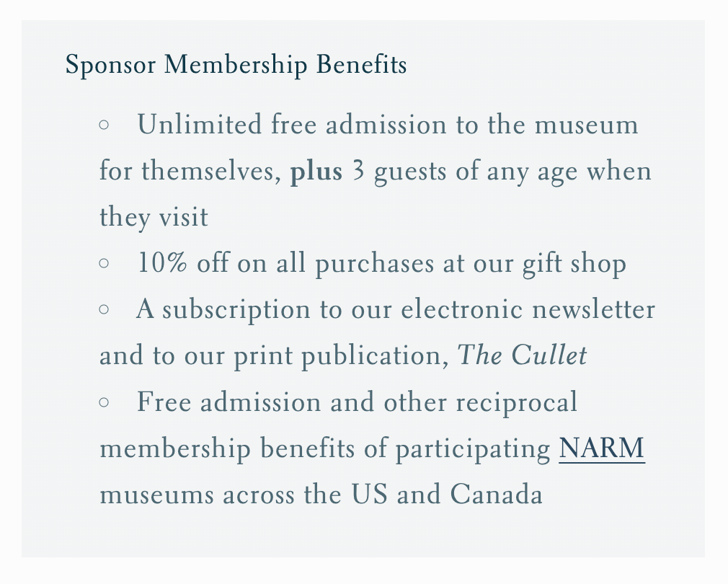728x584 pixels.
Task: Click the phrase electronic newsletter
Action: 525,310
